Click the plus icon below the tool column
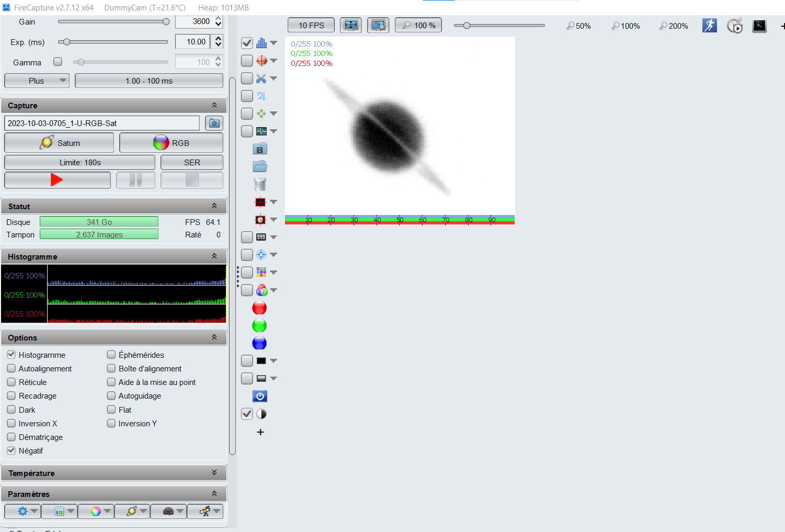This screenshot has height=532, width=785. [x=260, y=432]
